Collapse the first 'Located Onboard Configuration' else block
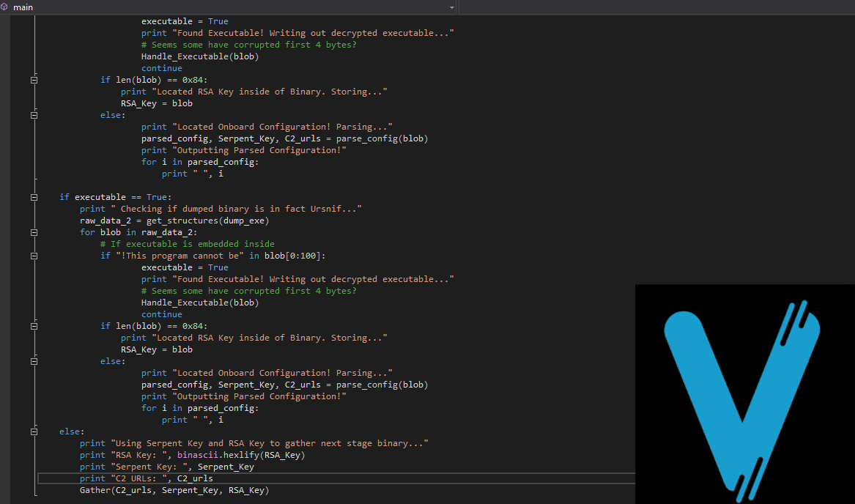 pyautogui.click(x=34, y=115)
